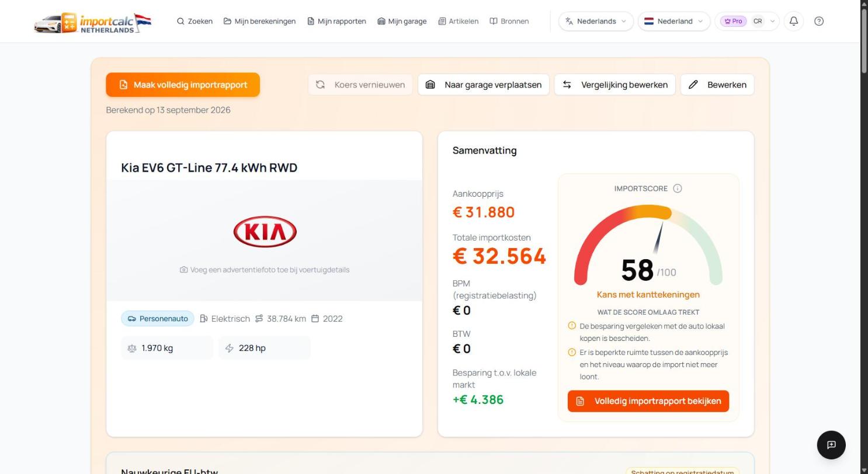
Task: Open the Artikelen page
Action: tap(459, 21)
